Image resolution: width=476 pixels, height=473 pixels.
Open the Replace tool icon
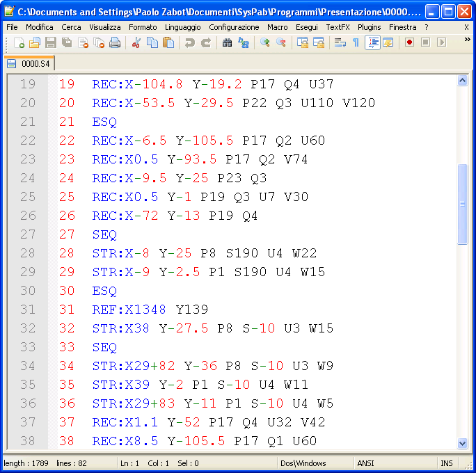pos(244,42)
